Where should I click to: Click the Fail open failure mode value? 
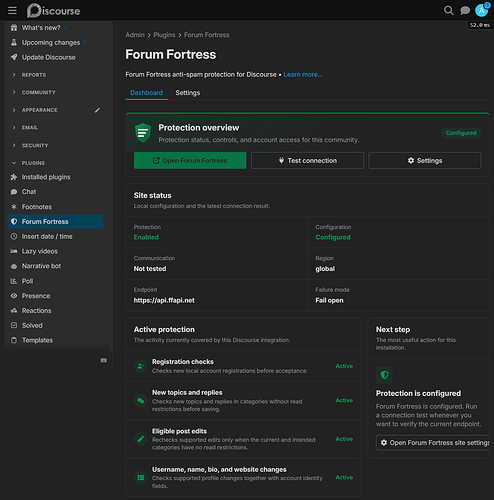pos(329,300)
